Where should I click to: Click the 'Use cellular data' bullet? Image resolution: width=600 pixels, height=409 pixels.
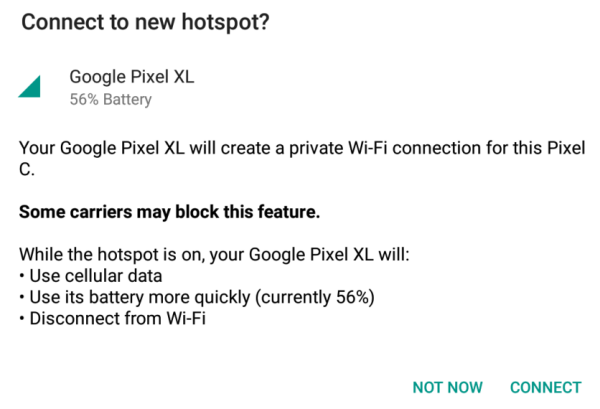tap(91, 276)
